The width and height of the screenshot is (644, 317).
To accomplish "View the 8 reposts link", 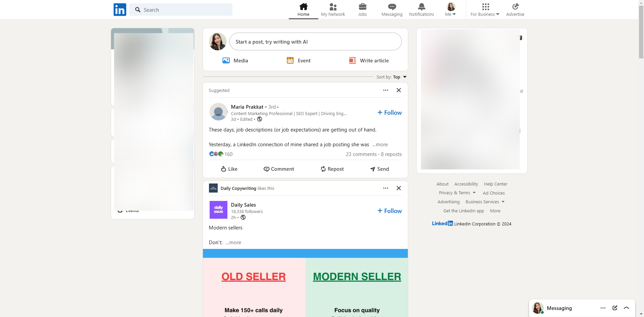I will 391,154.
